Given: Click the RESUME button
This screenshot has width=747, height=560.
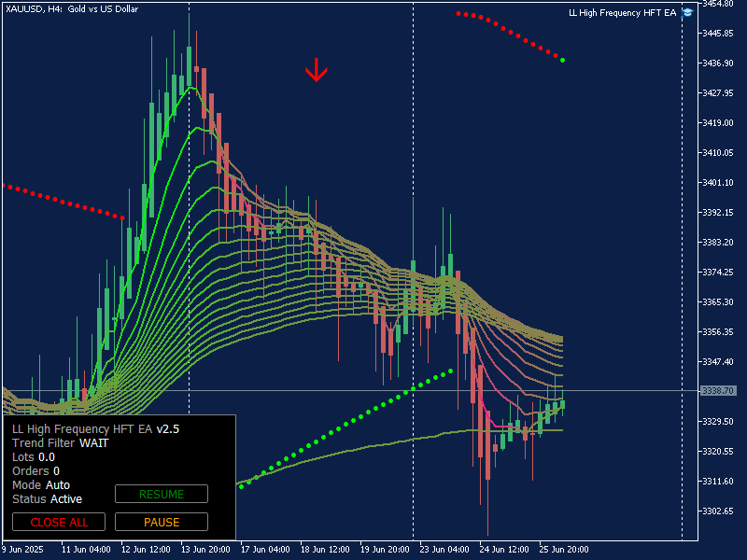Looking at the screenshot, I should (162, 494).
